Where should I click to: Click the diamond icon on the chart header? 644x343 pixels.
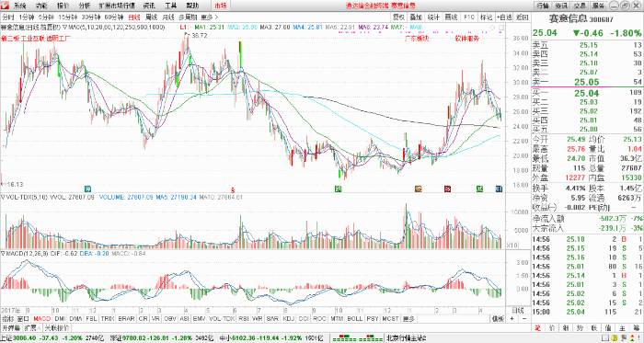point(492,27)
